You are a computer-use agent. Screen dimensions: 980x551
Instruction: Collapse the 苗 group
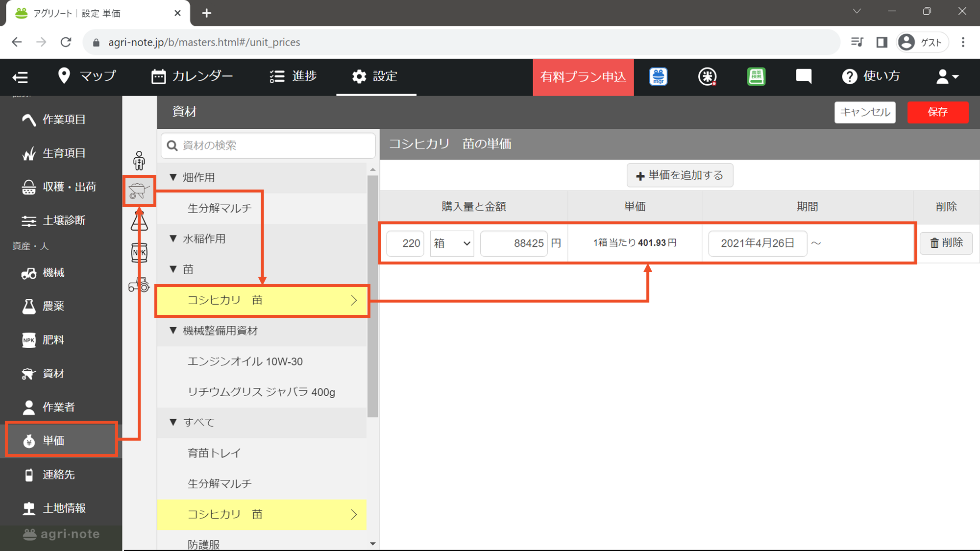[x=173, y=269]
